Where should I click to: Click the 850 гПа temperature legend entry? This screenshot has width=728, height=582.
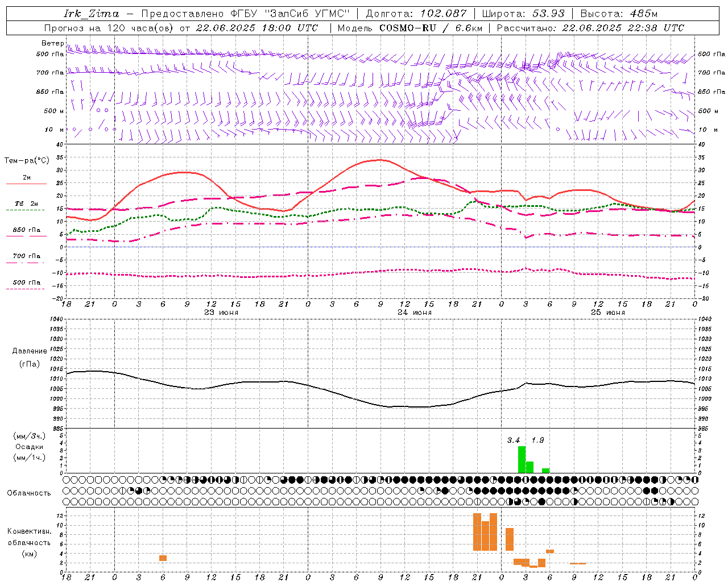coord(27,230)
